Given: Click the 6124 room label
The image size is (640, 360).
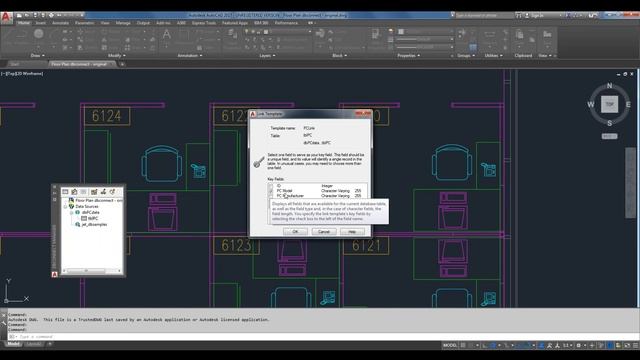Looking at the screenshot, I should pos(107,116).
